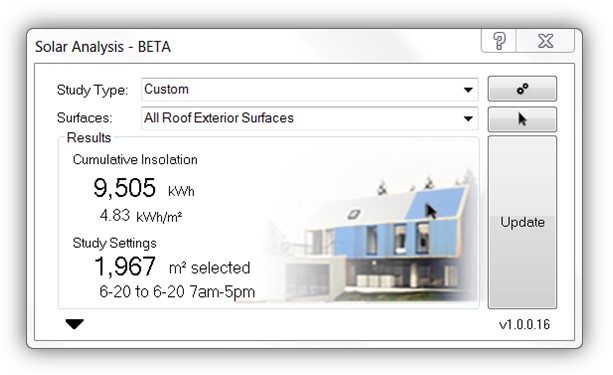Click the Study Type label
Viewport: 613px width, 375px height.
pos(92,90)
